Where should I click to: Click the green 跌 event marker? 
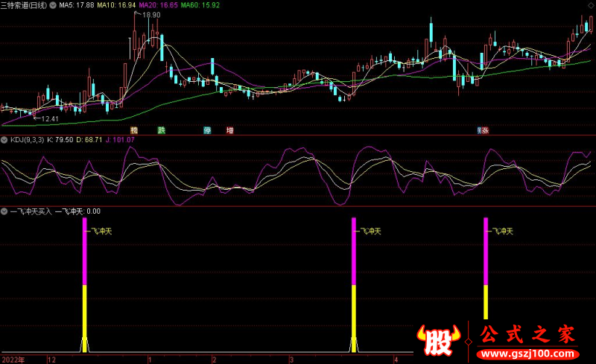(x=161, y=130)
